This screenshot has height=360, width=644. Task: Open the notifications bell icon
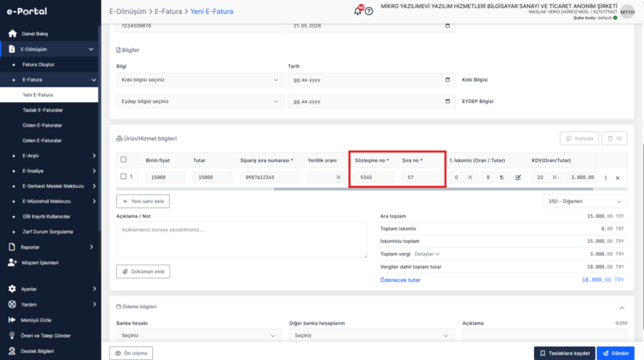click(x=358, y=11)
